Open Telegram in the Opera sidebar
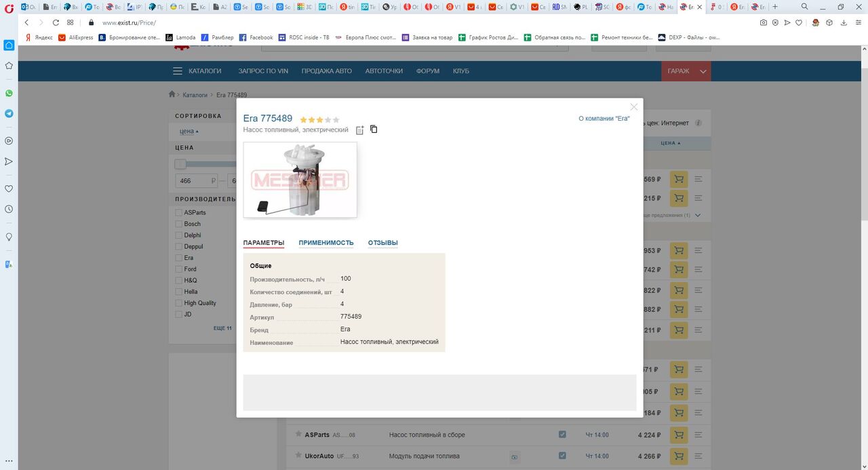This screenshot has width=868, height=470. coord(9,113)
